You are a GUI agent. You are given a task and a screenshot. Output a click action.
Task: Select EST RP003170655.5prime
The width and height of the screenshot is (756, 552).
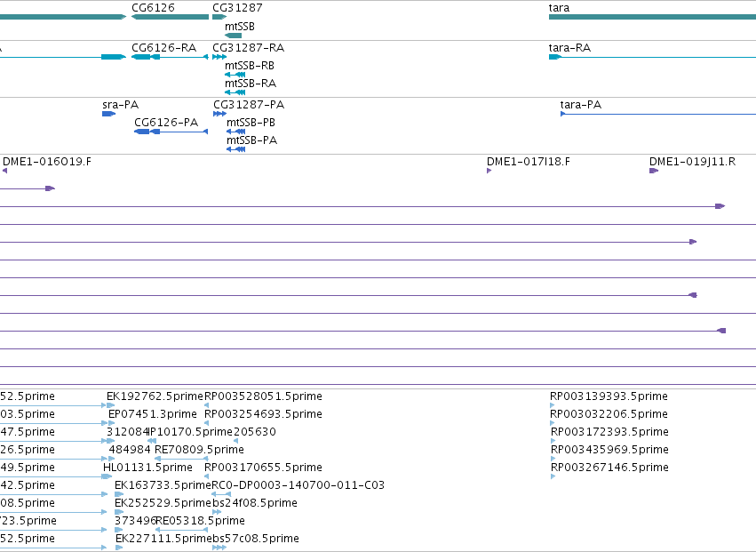pyautogui.click(x=263, y=468)
